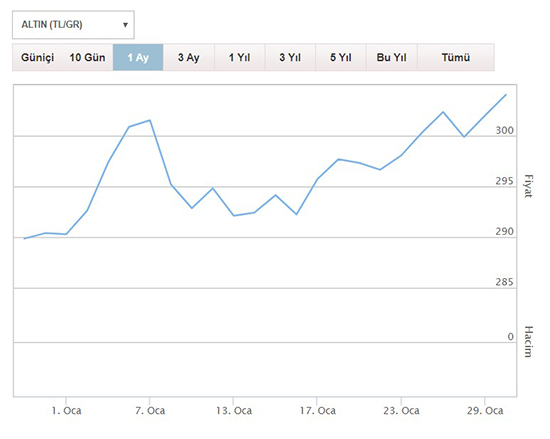Click the 23. Oca date axis label
The width and height of the screenshot is (550, 439).
401,411
